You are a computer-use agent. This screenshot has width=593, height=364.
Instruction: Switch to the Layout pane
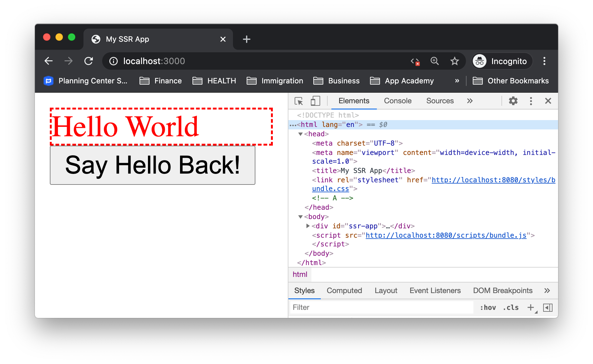[x=386, y=291]
